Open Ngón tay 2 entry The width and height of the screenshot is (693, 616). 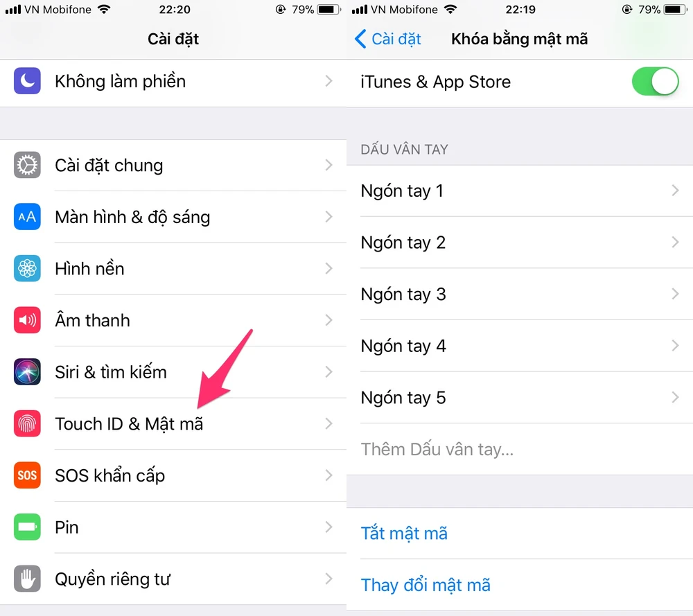click(520, 242)
